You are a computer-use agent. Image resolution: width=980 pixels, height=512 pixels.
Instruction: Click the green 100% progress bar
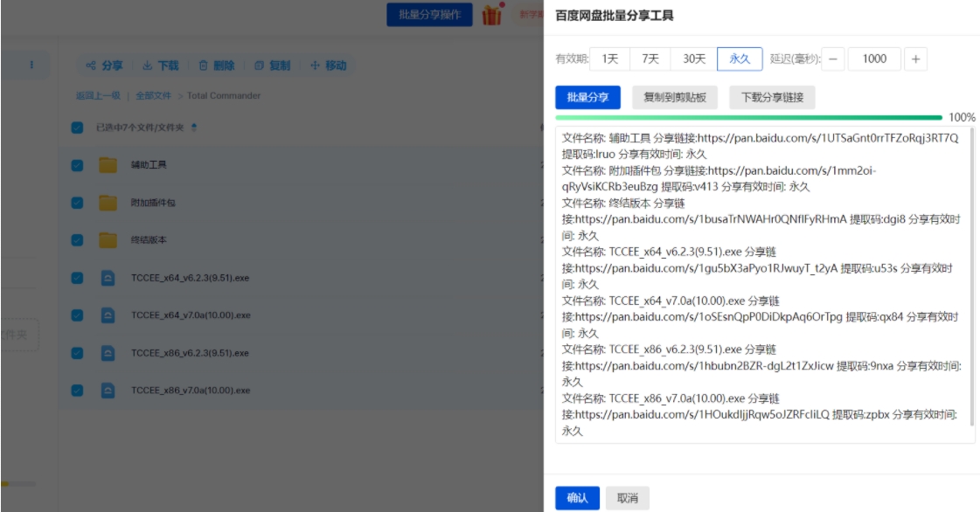(x=748, y=117)
